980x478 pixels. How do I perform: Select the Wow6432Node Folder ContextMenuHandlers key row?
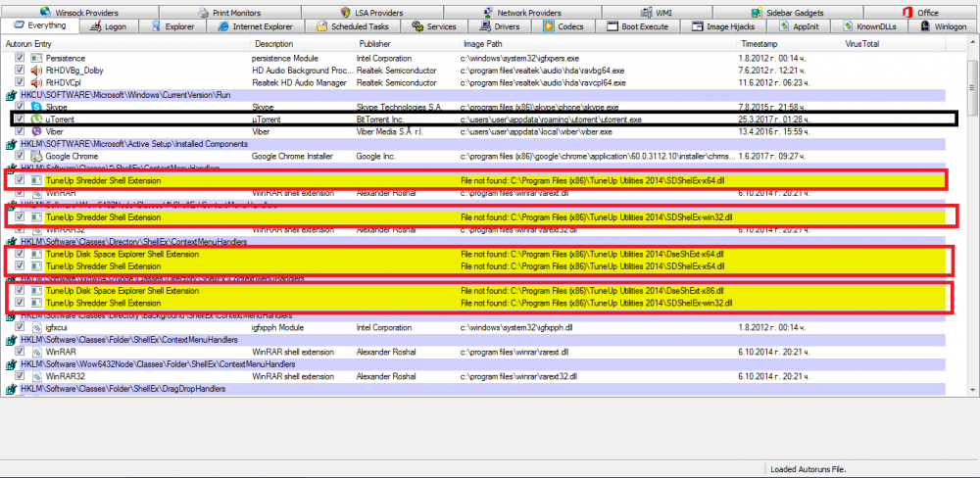click(477, 364)
